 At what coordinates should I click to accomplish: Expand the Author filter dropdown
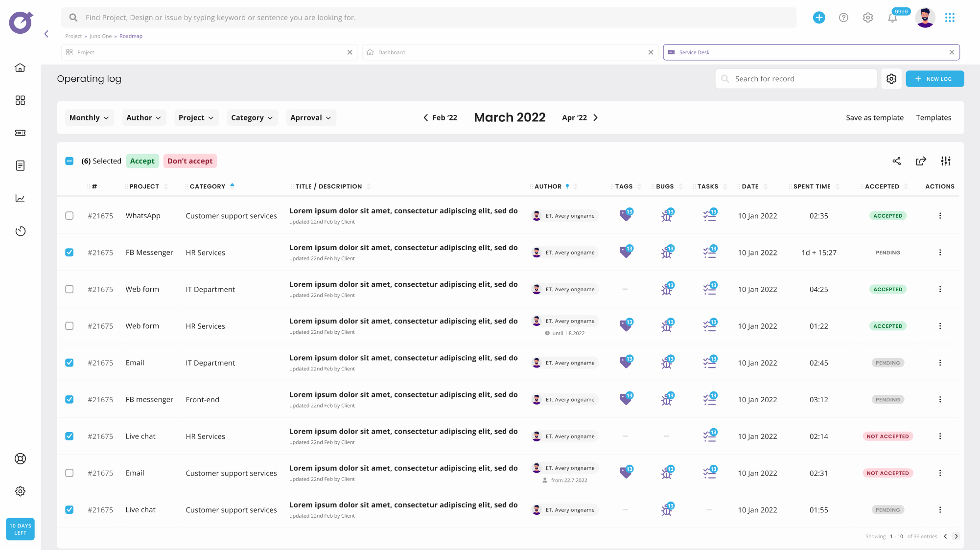[144, 117]
